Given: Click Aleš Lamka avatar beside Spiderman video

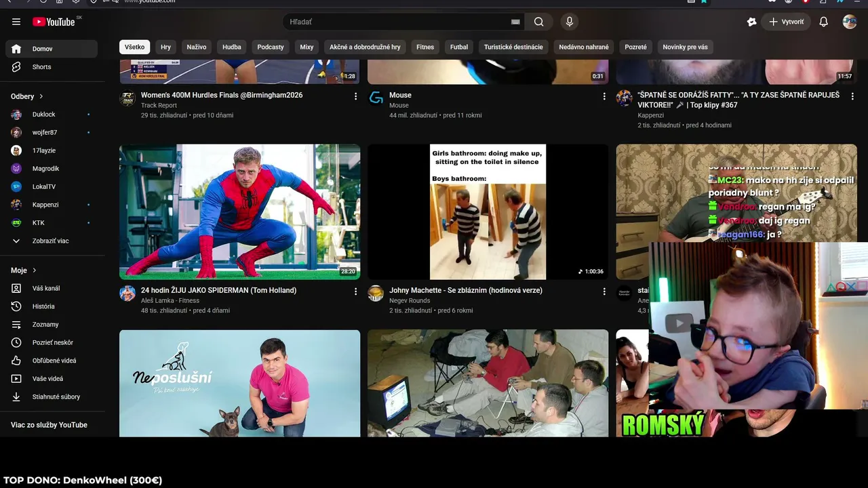Looking at the screenshot, I should click(127, 293).
